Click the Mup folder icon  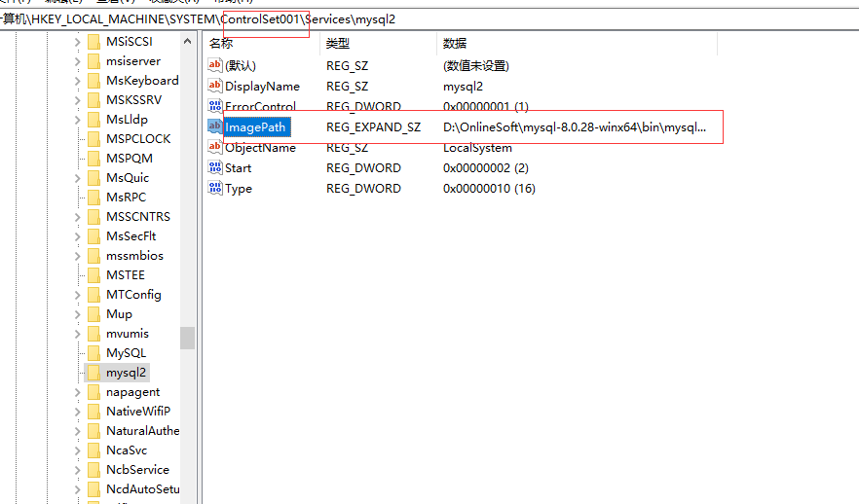94,314
